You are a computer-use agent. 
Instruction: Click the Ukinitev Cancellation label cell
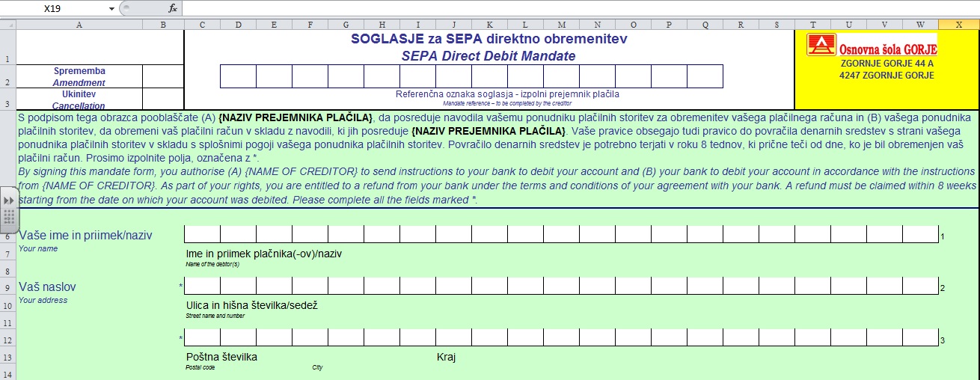point(79,99)
